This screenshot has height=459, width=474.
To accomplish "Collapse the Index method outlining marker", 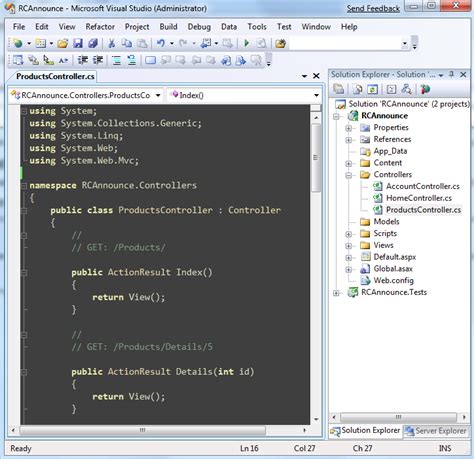I will click(24, 273).
